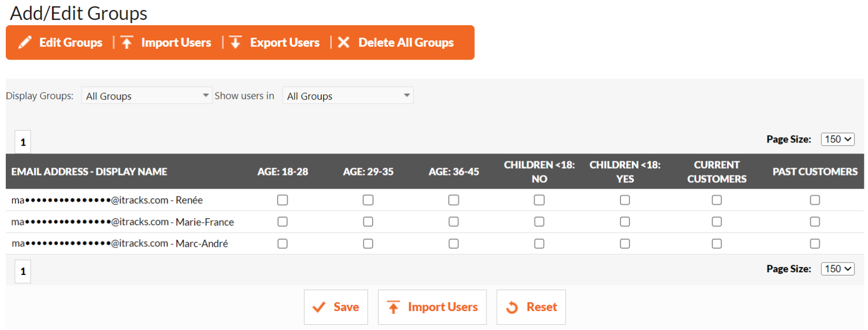Go to page 1 below the table
This screenshot has height=330, width=868.
coord(23,271)
